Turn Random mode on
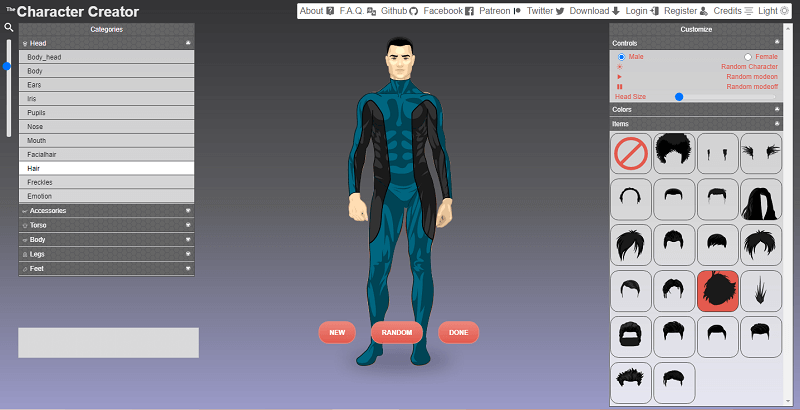Screen dimensions: 800x410 pos(751,77)
